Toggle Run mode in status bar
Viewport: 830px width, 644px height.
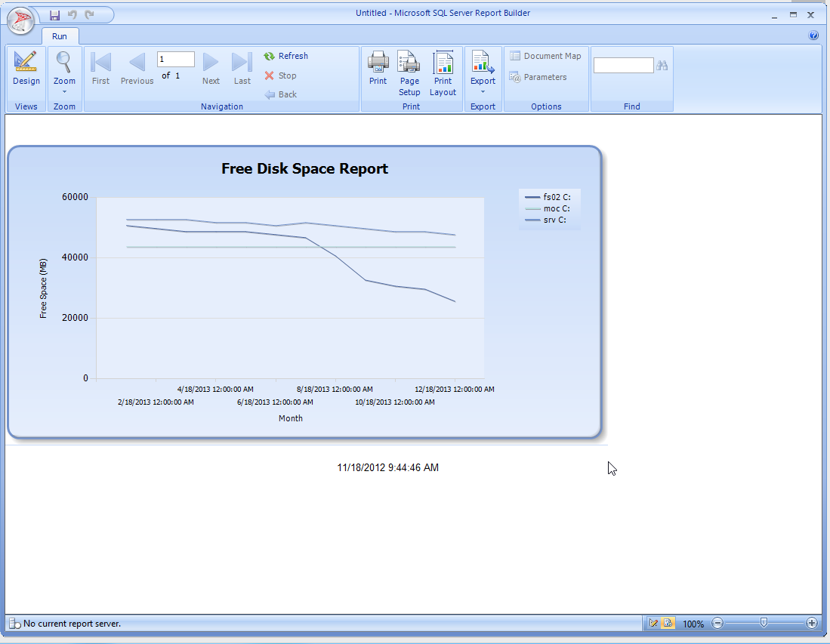pos(668,624)
